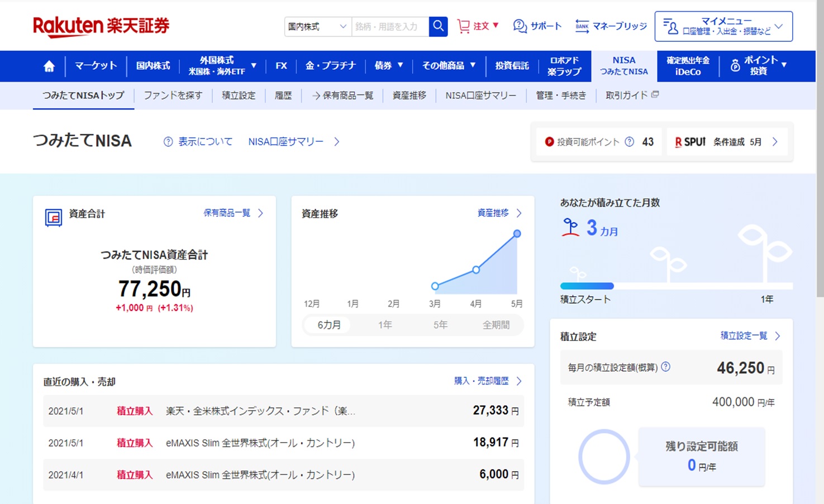Click the 4月 data point on chart

click(476, 270)
